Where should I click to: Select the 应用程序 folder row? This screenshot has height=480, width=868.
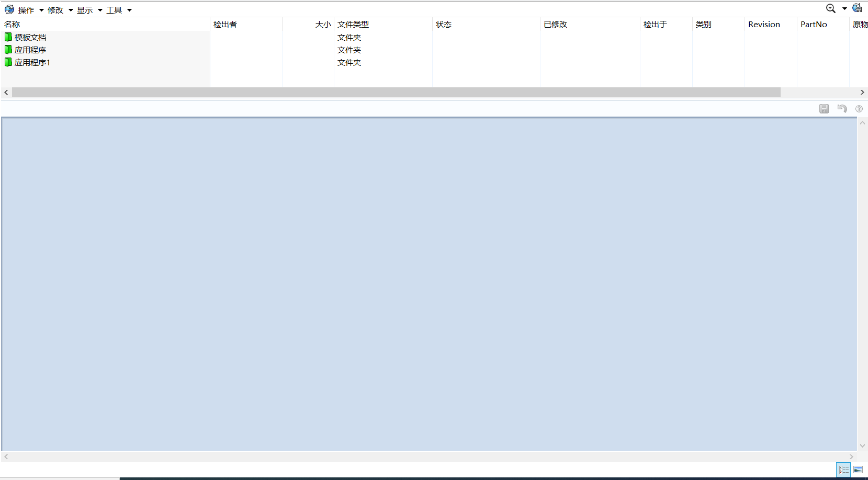(30, 50)
